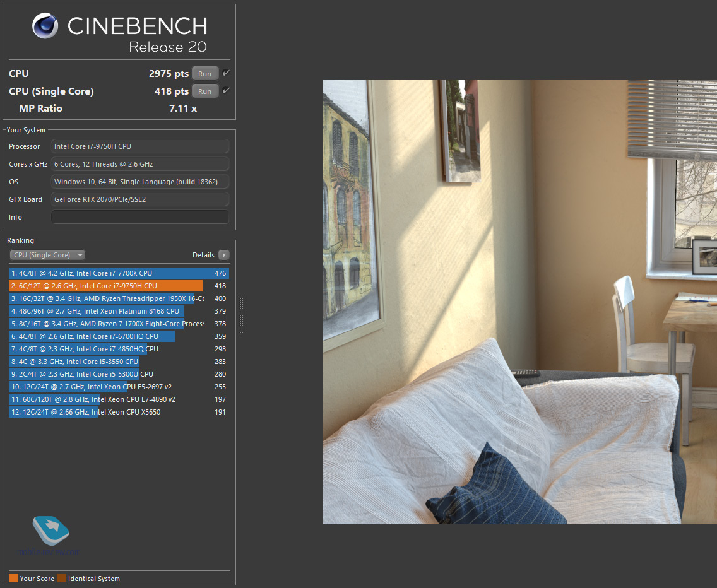Click the OS field Windows 10
This screenshot has width=717, height=588.
click(140, 182)
